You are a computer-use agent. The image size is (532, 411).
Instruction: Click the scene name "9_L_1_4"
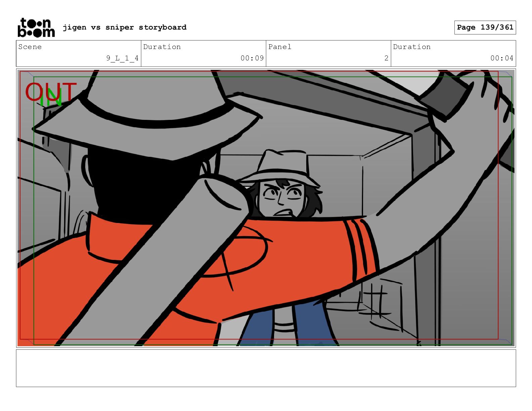click(122, 58)
